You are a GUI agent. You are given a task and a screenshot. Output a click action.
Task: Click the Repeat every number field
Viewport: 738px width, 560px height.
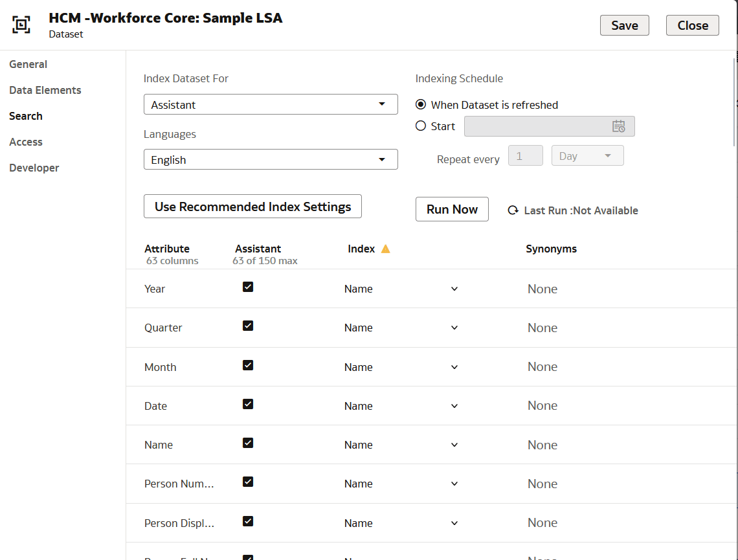[525, 155]
